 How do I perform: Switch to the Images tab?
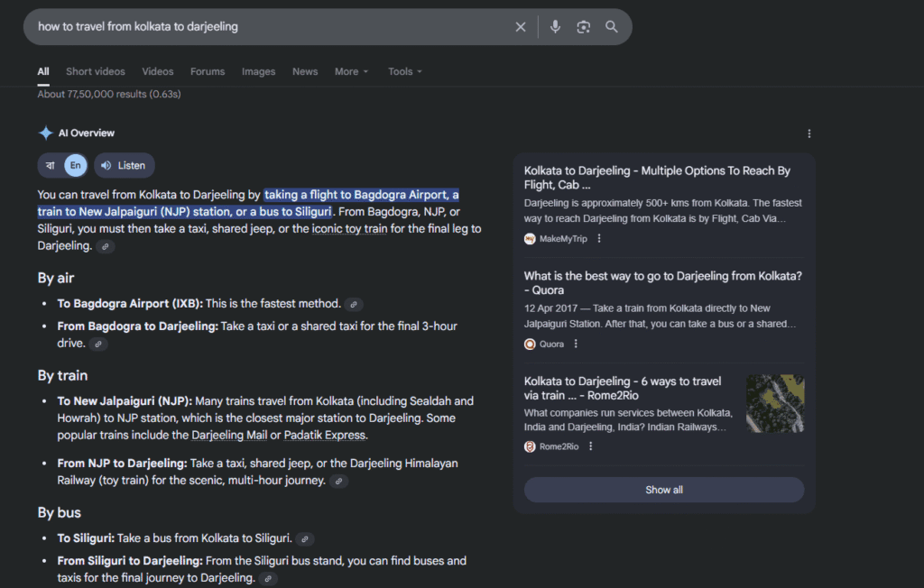pyautogui.click(x=258, y=72)
